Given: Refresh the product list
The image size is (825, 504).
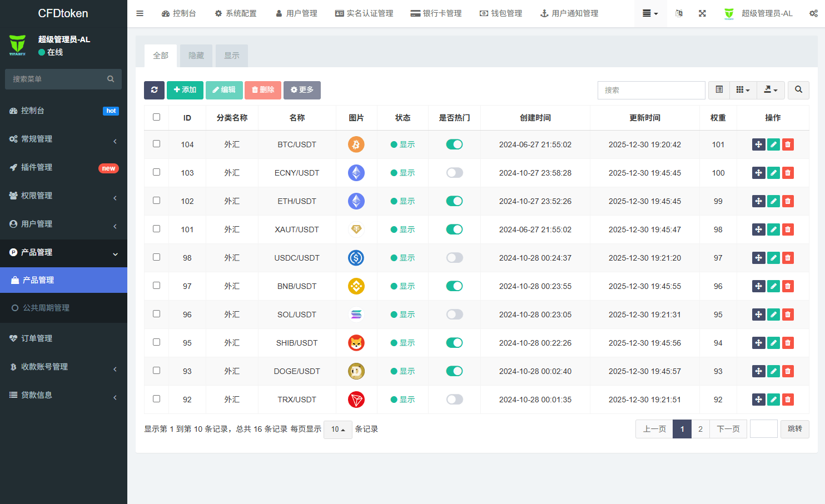Looking at the screenshot, I should [x=154, y=89].
